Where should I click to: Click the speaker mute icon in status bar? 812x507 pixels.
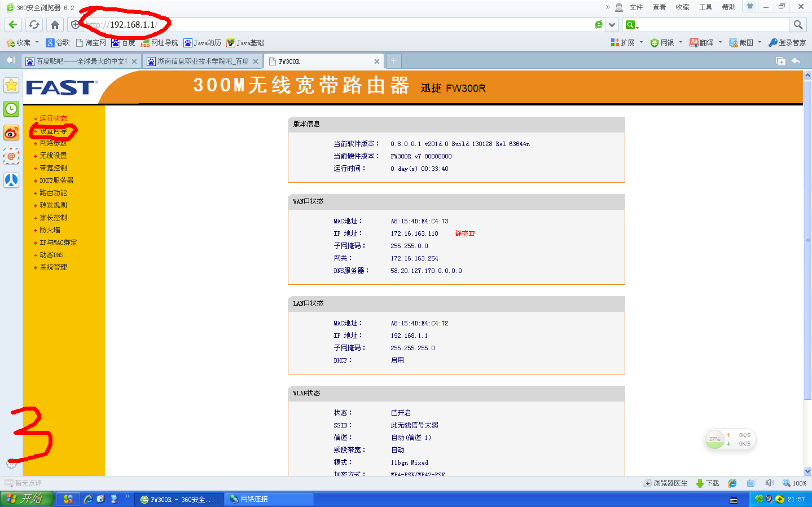click(770, 483)
